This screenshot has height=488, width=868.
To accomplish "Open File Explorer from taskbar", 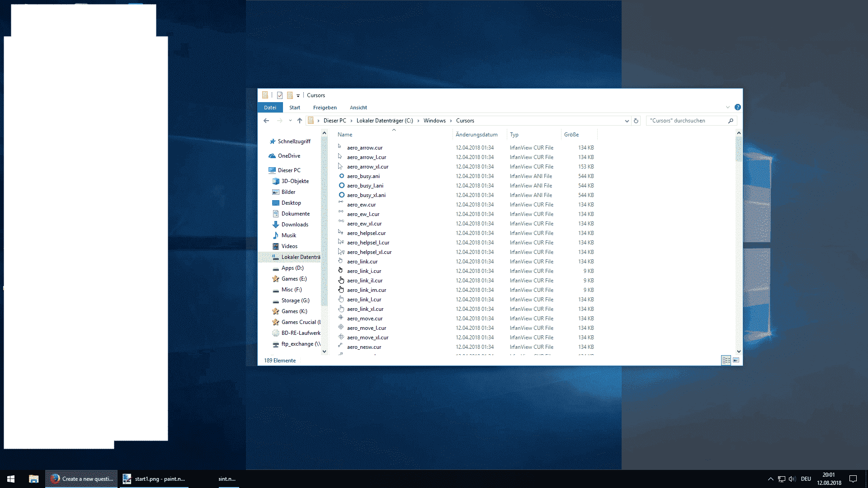I will (x=33, y=479).
